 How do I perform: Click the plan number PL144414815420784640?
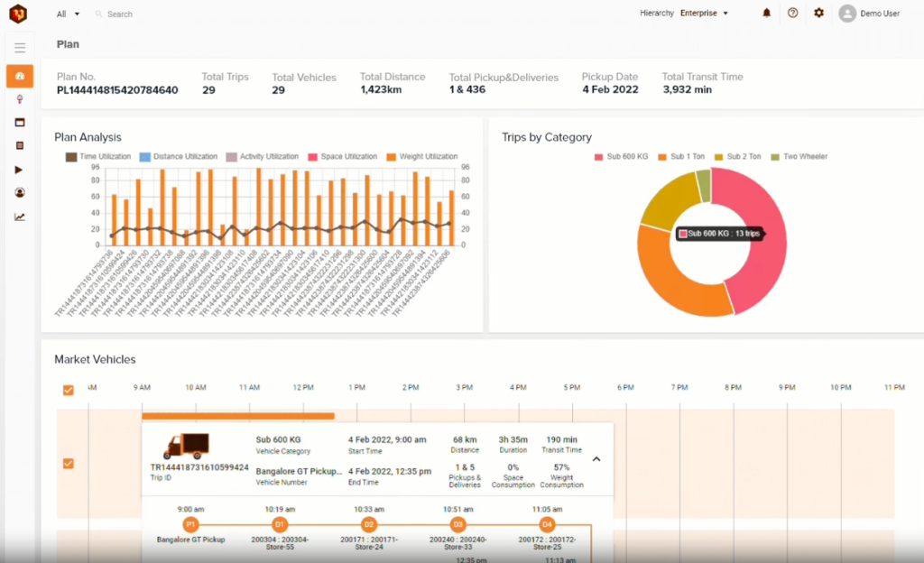coord(116,88)
